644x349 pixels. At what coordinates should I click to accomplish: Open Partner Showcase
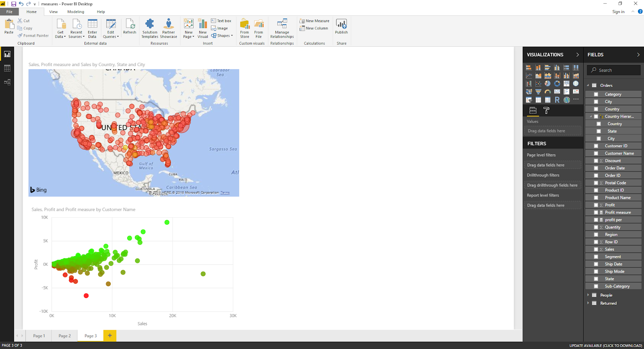pyautogui.click(x=169, y=28)
